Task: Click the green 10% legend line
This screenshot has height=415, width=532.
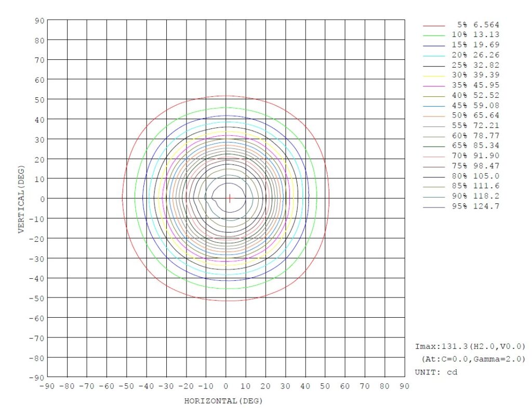Action: [x=434, y=35]
